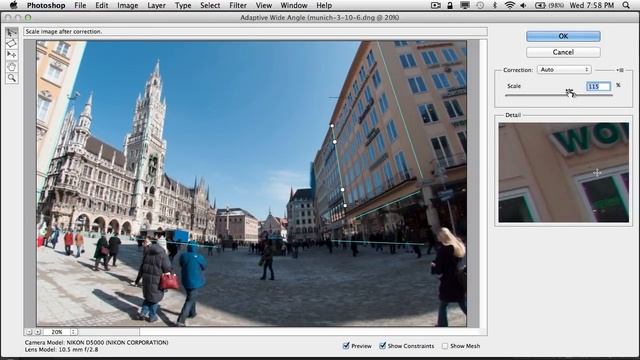640x360 pixels.
Task: Open the Photoshop application menu
Action: (46, 5)
